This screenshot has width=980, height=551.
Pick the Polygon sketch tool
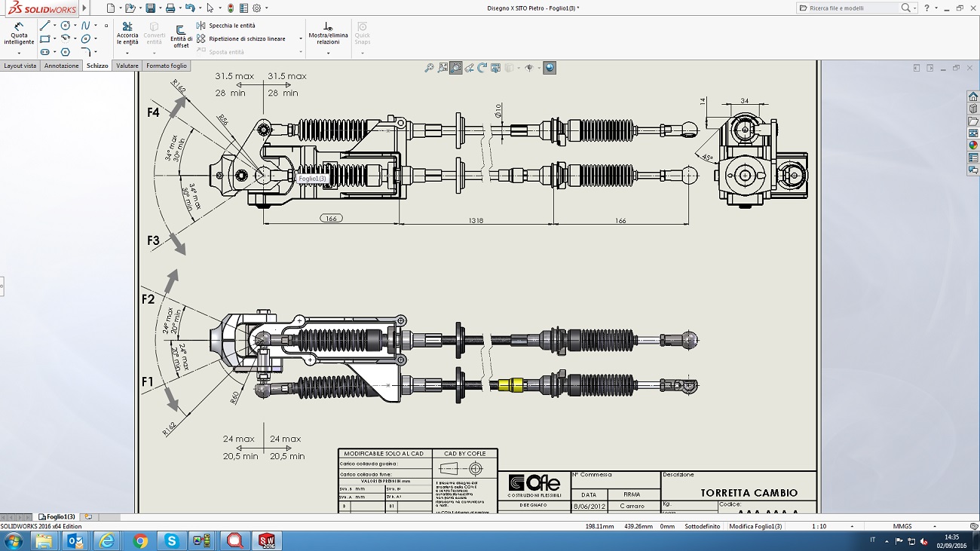[66, 52]
